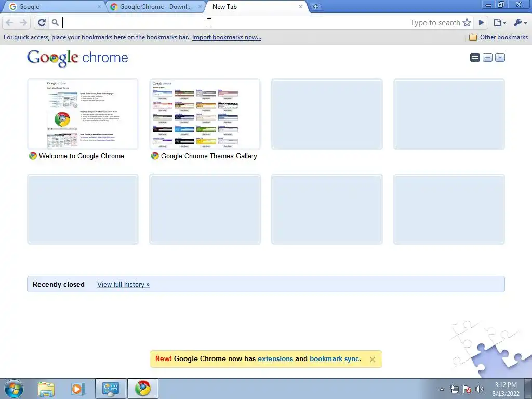
Task: Open the Page menu dropdown
Action: point(500,23)
